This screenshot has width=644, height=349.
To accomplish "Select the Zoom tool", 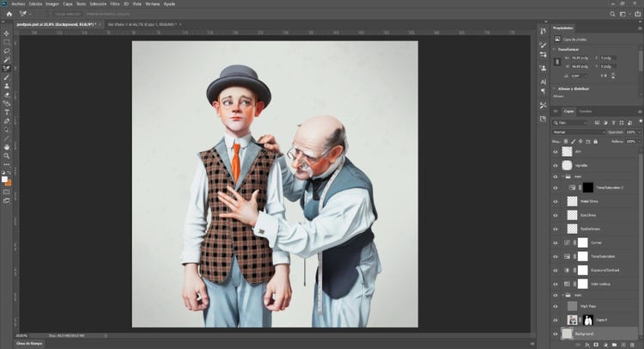I will pos(7,156).
